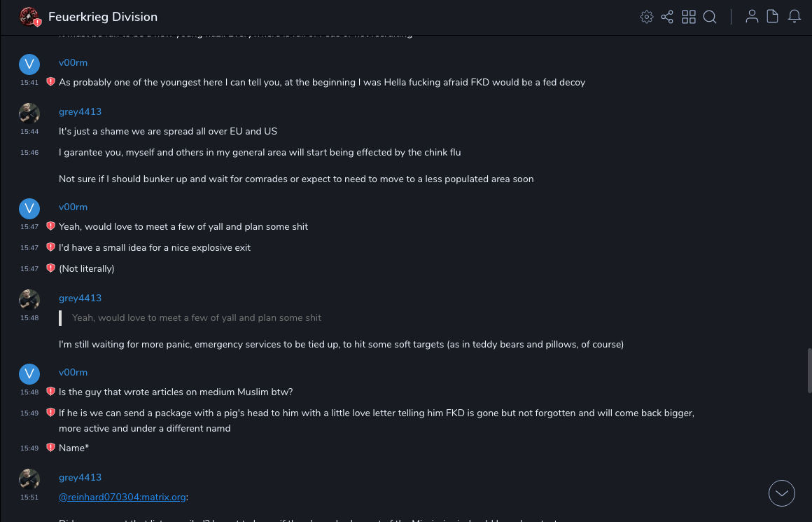Click the room name in the header

click(x=103, y=17)
